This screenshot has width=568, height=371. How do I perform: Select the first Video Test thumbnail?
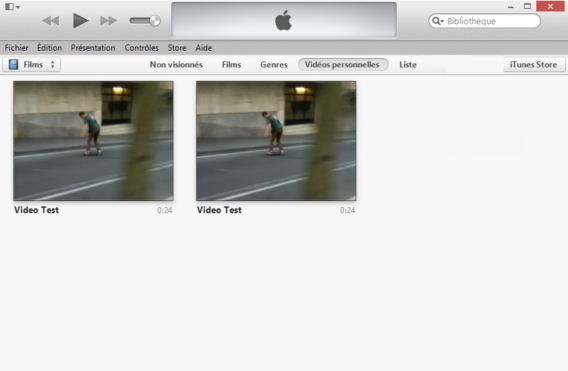click(93, 141)
